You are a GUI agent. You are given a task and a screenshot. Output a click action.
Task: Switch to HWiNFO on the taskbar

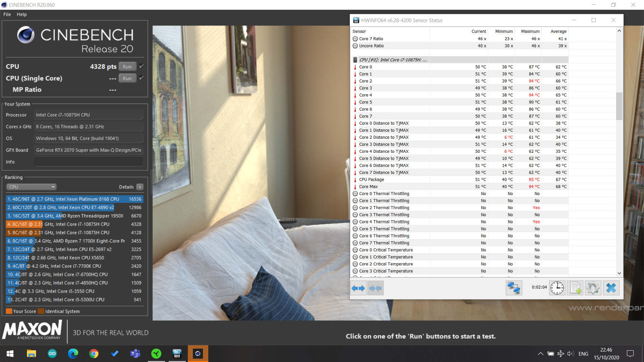pyautogui.click(x=177, y=354)
